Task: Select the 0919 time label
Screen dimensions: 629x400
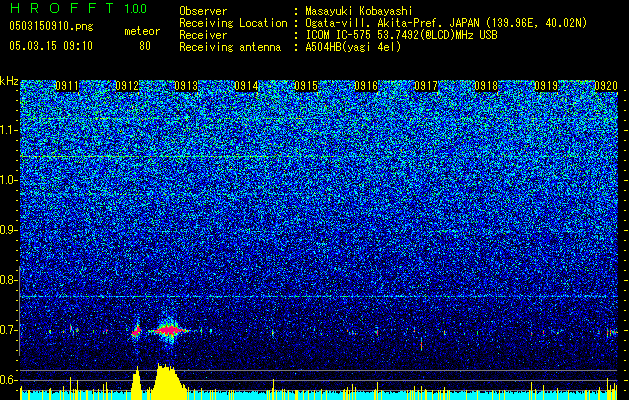Action: pyautogui.click(x=546, y=86)
